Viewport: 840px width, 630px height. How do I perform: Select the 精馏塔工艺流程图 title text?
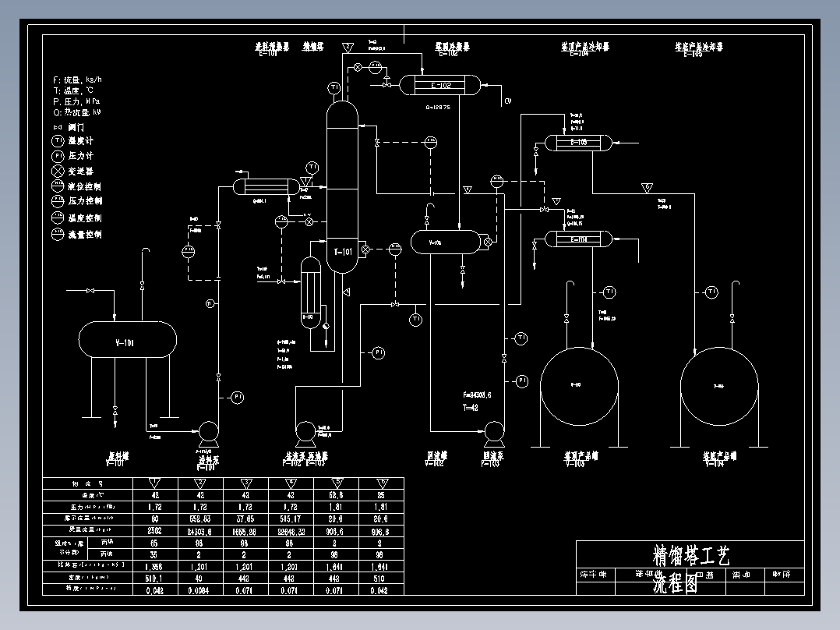[x=690, y=568]
